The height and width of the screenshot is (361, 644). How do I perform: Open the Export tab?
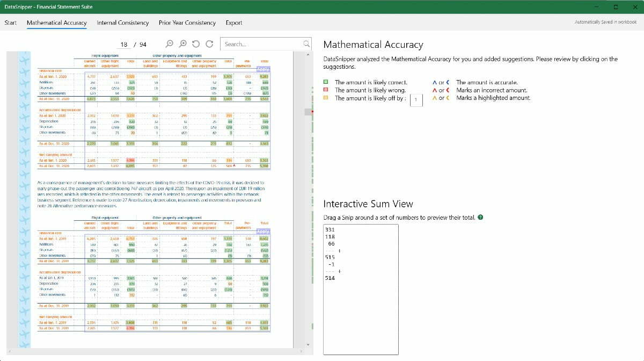click(x=234, y=23)
